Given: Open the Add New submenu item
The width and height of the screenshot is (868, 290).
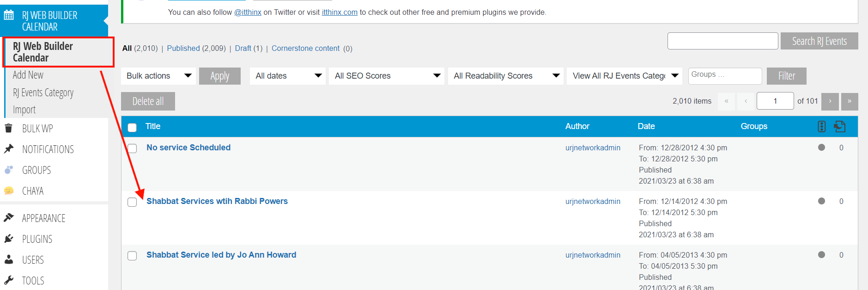Looking at the screenshot, I should pos(28,75).
